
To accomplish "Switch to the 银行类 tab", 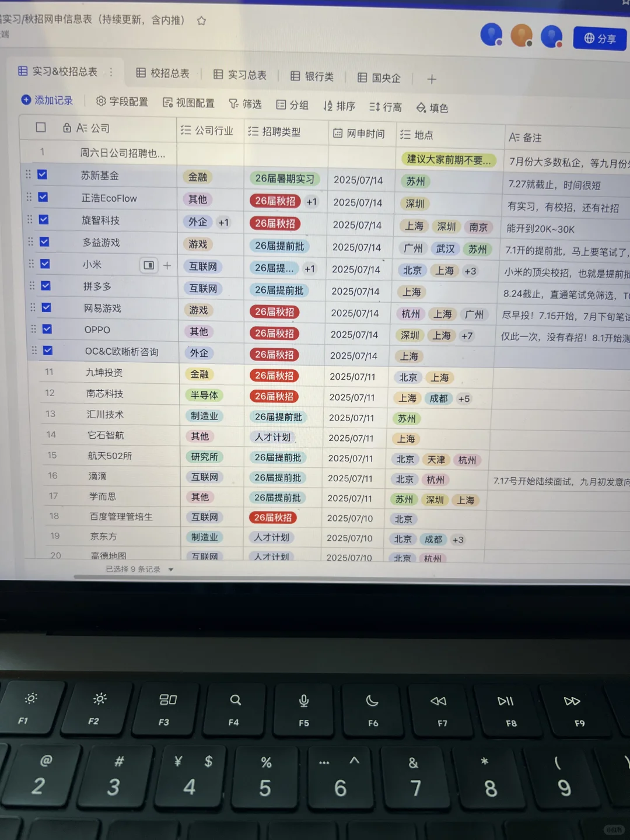I will [x=312, y=76].
